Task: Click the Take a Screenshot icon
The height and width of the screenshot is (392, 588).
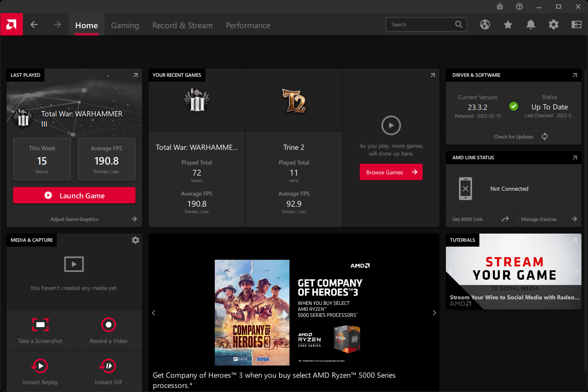Action: pos(40,325)
